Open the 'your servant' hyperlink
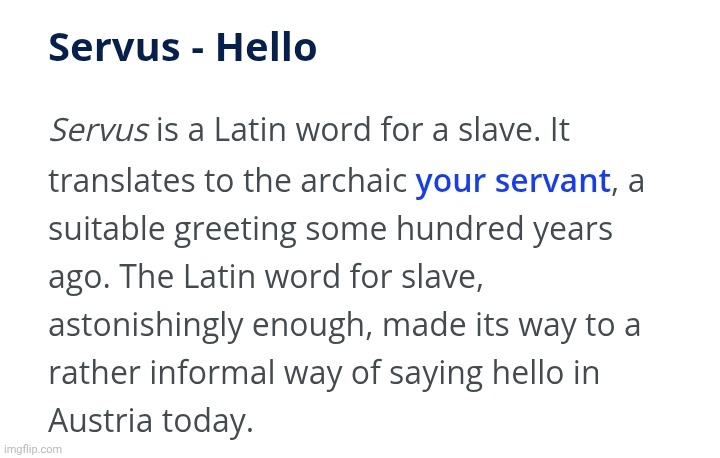Image resolution: width=720 pixels, height=458 pixels. tap(512, 181)
